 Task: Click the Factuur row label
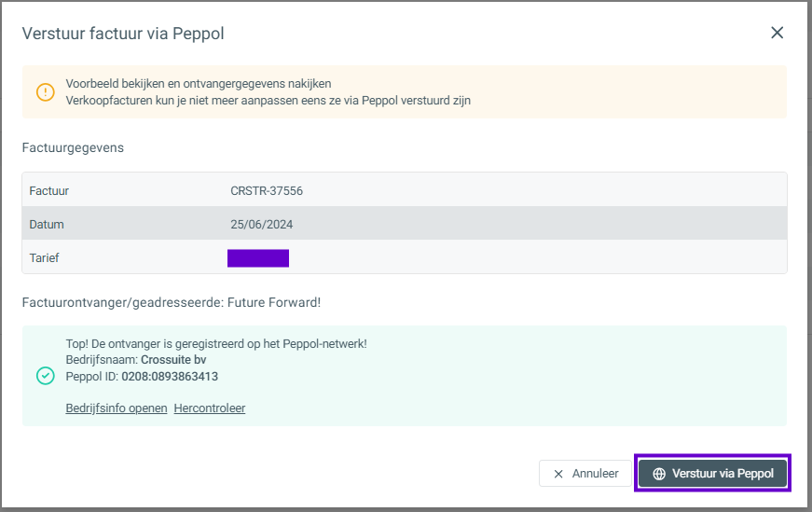click(x=49, y=191)
